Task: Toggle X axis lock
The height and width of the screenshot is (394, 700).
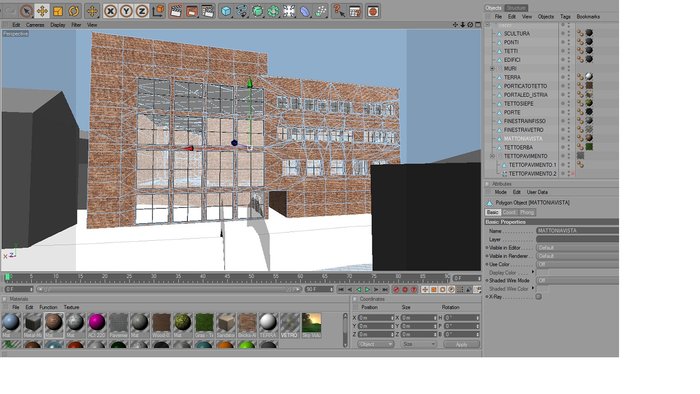Action: pos(110,11)
